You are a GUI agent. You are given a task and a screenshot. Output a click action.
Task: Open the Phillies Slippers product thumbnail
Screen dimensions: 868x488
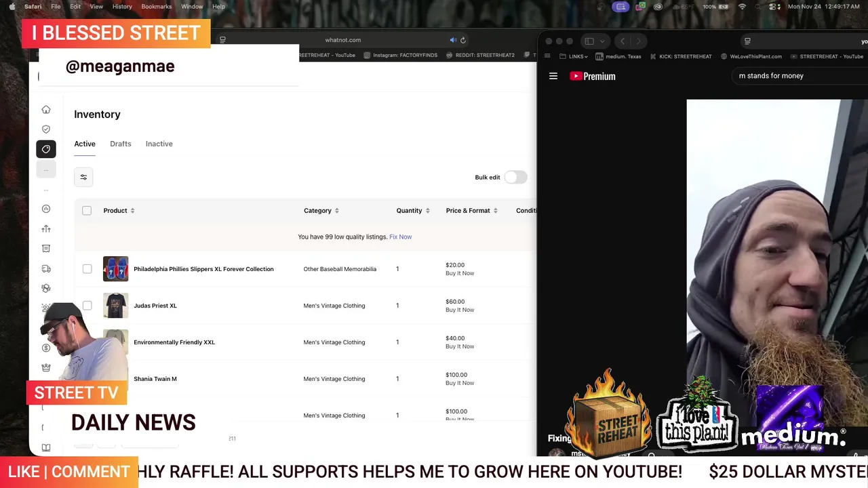115,269
